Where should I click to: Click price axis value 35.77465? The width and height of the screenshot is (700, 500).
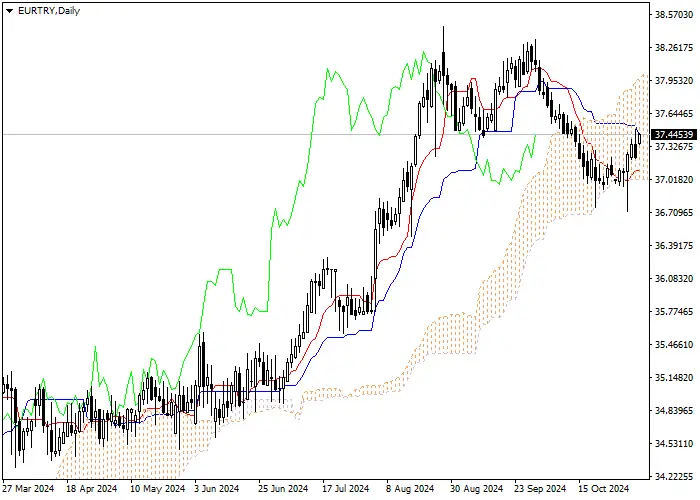(674, 312)
